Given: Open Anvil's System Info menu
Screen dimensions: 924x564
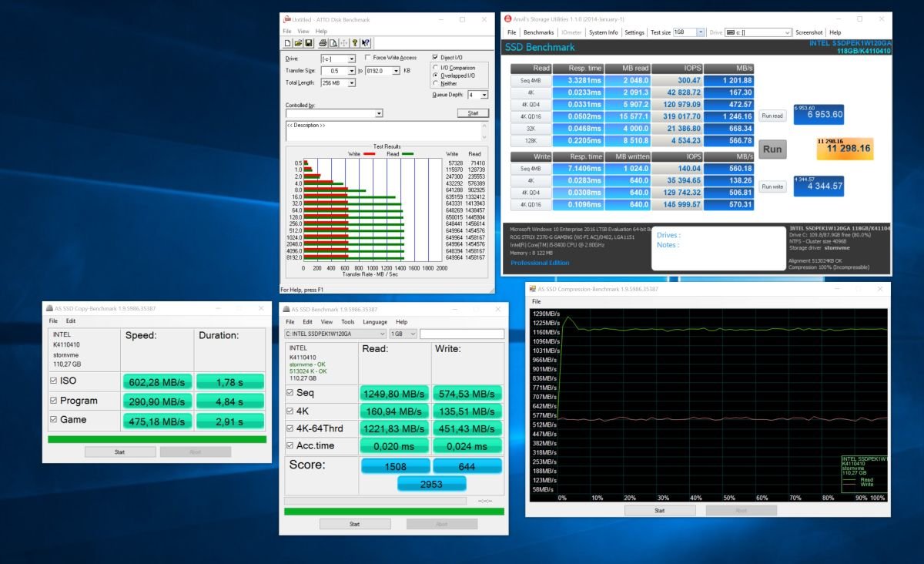Looking at the screenshot, I should pyautogui.click(x=603, y=32).
